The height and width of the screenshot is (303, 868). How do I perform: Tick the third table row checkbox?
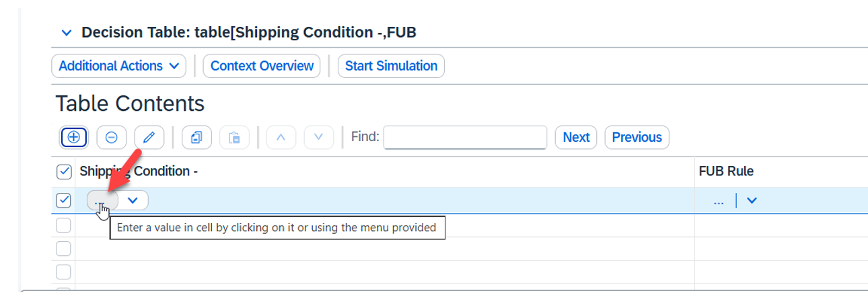click(63, 249)
